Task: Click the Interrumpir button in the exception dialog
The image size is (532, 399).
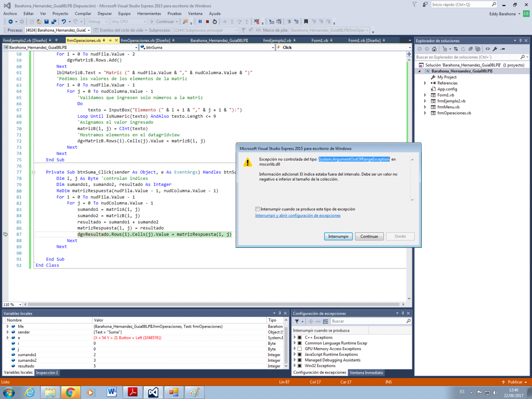Action: [338, 237]
